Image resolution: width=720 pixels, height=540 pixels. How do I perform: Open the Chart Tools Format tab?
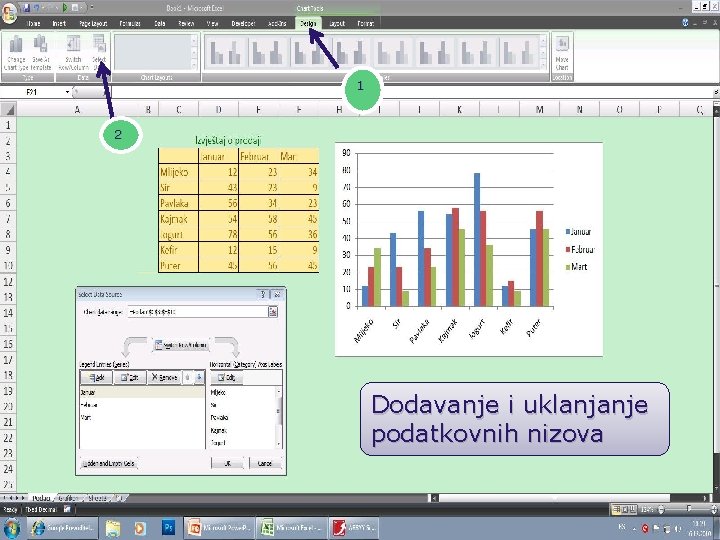(366, 23)
